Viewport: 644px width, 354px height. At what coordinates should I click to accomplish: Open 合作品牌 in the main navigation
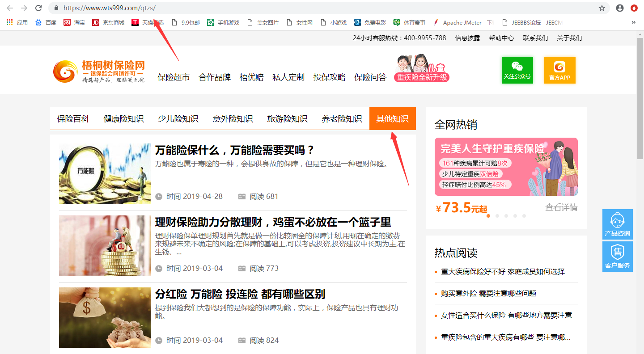(215, 77)
